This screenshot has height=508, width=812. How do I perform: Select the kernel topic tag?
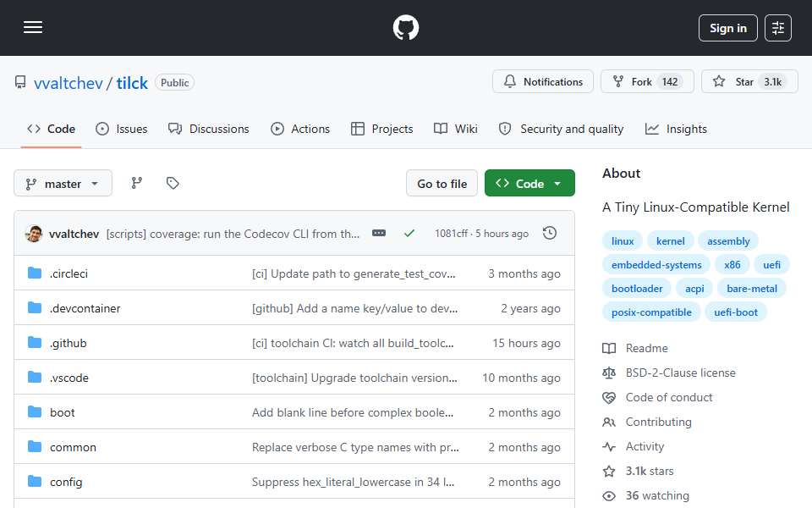[x=670, y=241]
